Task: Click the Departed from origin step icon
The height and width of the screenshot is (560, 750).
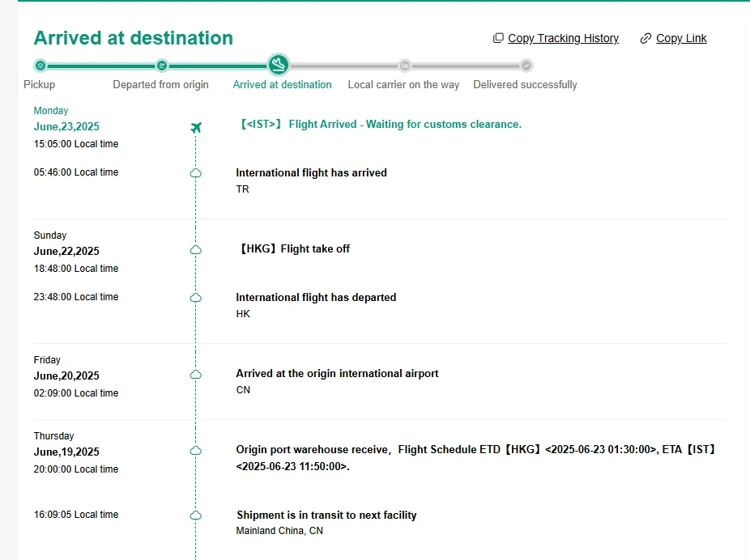Action: pos(161,66)
